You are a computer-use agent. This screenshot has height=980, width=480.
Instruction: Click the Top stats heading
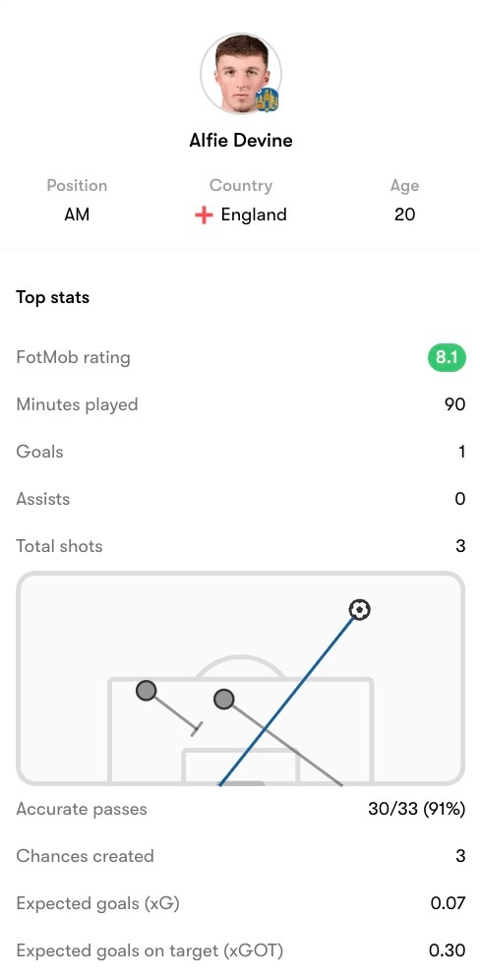[52, 297]
